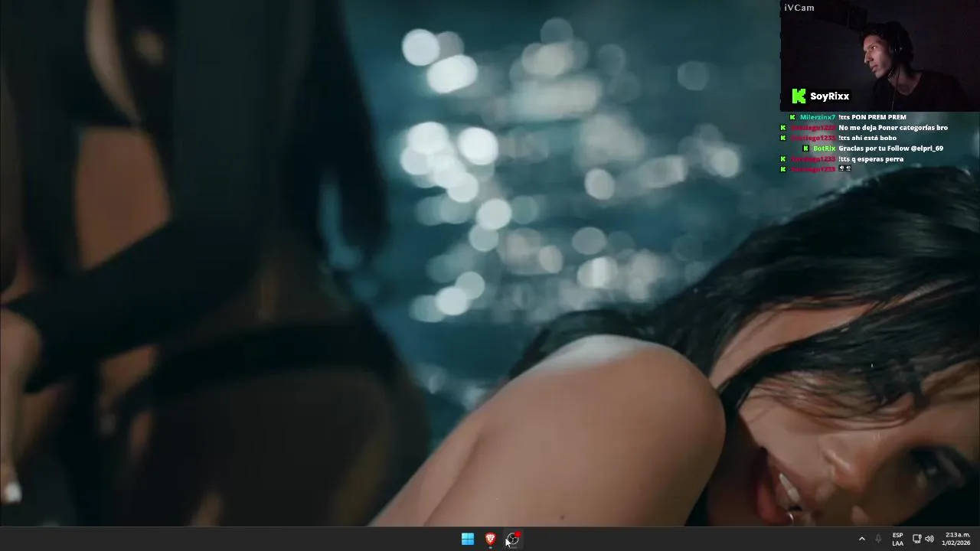Image resolution: width=980 pixels, height=551 pixels.
Task: Click the SoyRixx streamer name label
Action: click(x=830, y=96)
